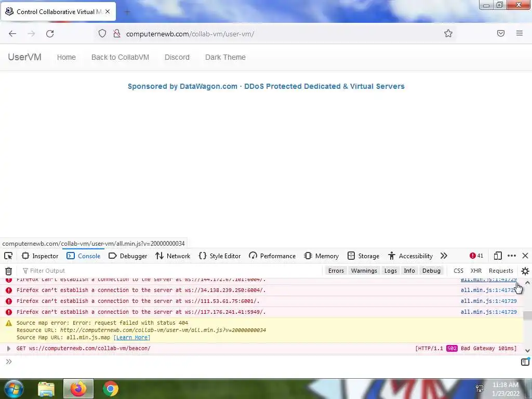Switch to the Network tab
532x399 pixels.
tap(172, 256)
